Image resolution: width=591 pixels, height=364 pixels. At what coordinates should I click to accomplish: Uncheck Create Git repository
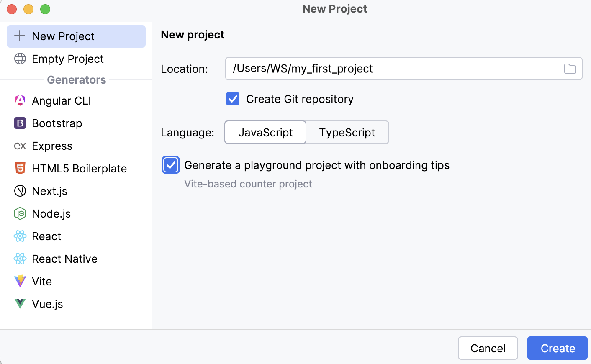[x=232, y=99]
